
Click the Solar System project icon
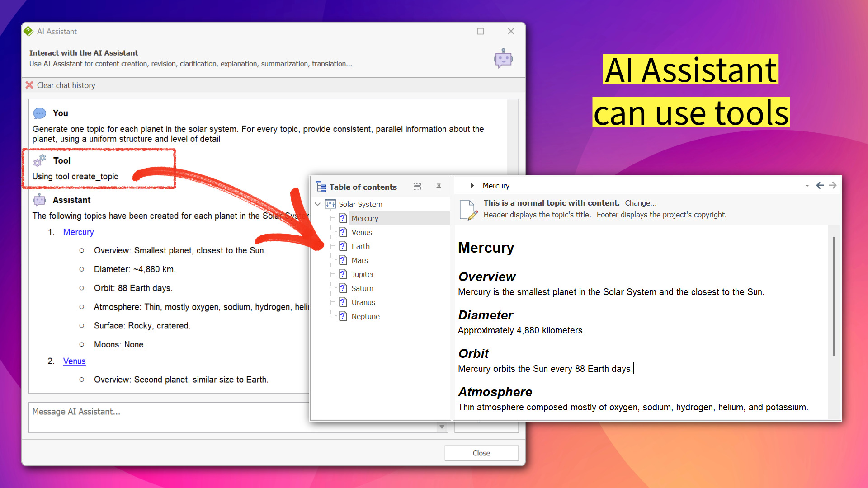[330, 204]
